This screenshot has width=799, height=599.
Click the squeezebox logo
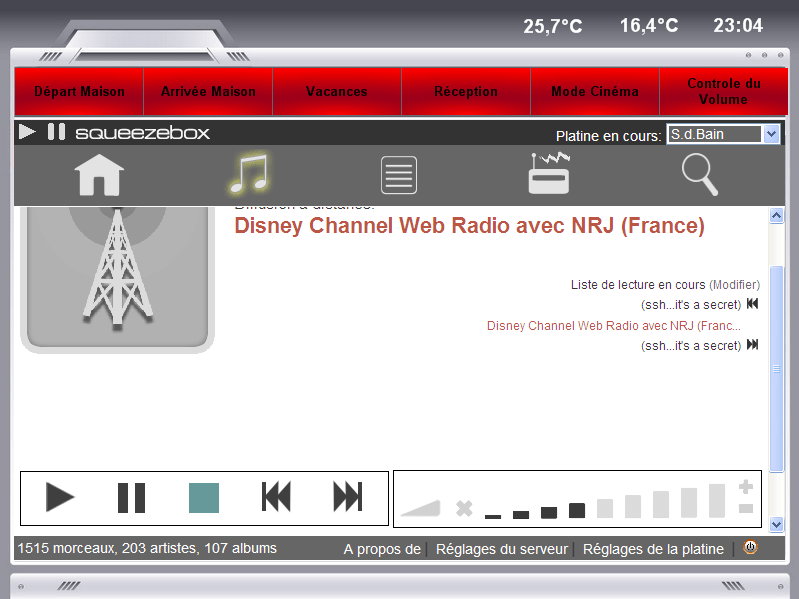143,133
